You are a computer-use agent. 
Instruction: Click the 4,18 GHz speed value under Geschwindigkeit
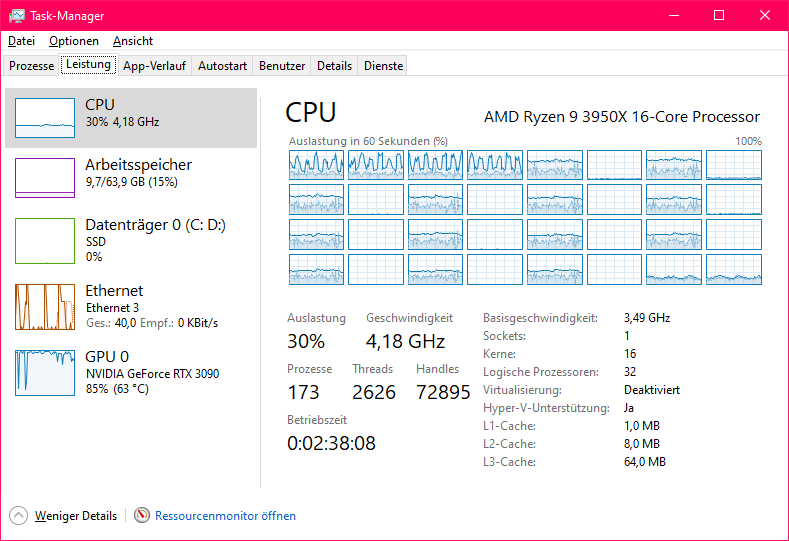point(406,341)
